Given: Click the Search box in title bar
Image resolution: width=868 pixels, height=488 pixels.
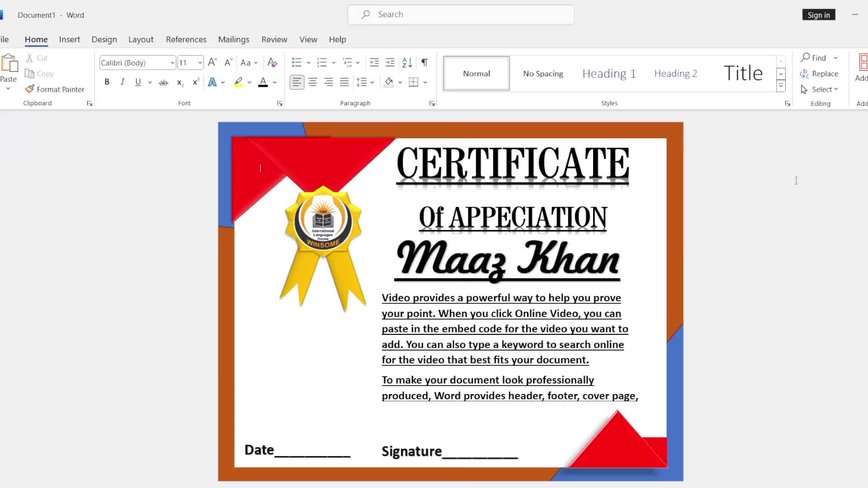Looking at the screenshot, I should click(461, 14).
